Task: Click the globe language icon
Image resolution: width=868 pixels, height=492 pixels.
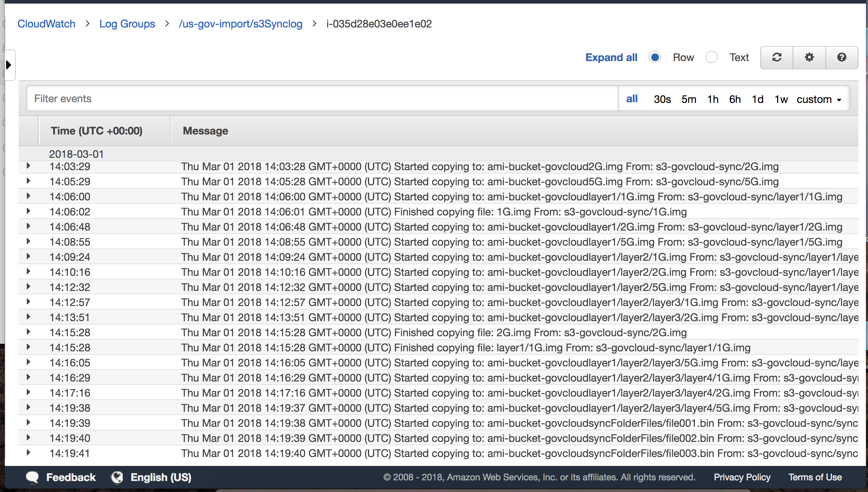Action: (x=117, y=477)
